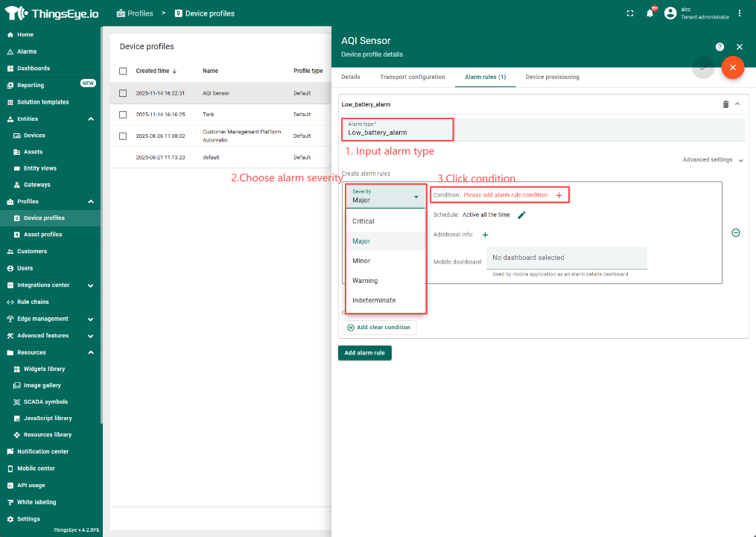Delete the Low_battery_alarm rule via trash icon
This screenshot has width=756, height=537.
tap(725, 104)
